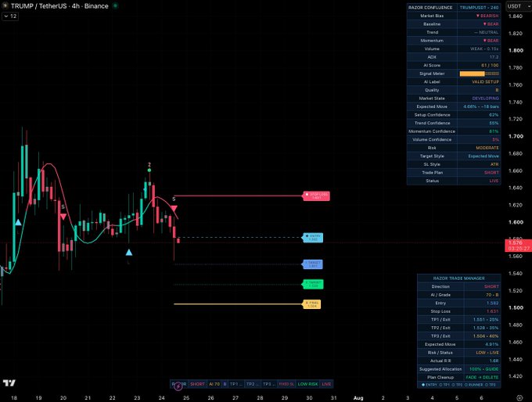Click the TRUMPUSDT - 240 header cell
The height and width of the screenshot is (402, 532).
coord(479,7)
